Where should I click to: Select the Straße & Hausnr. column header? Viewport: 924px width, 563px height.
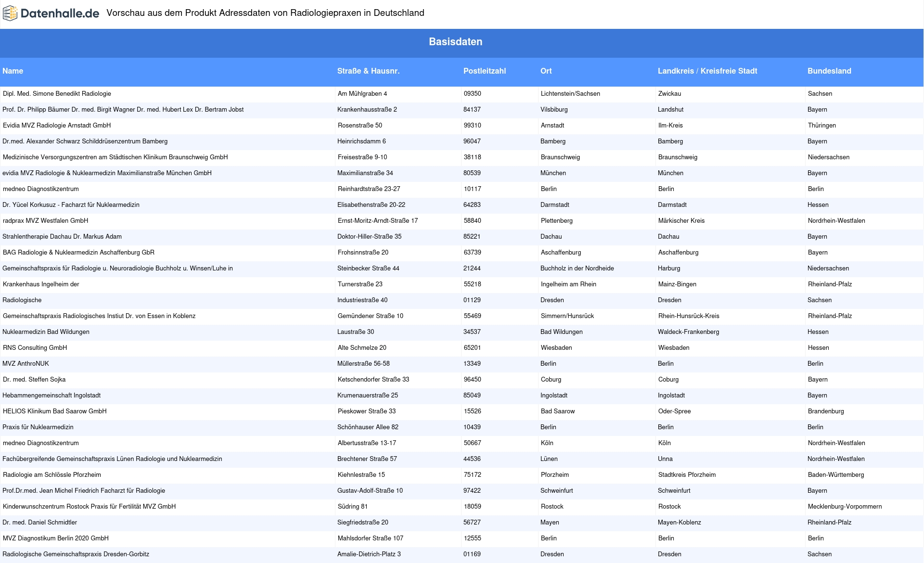pos(369,71)
